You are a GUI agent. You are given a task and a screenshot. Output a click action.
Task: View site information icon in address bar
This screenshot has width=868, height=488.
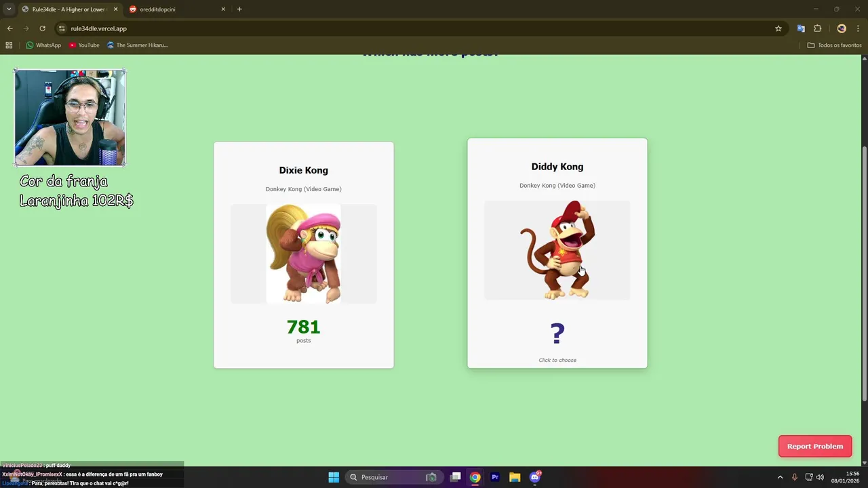point(62,28)
